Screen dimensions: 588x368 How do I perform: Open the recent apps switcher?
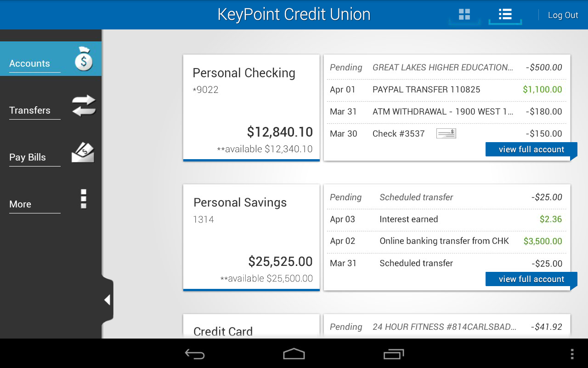(x=394, y=354)
